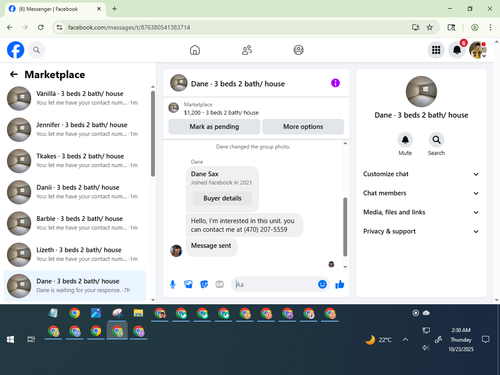Open the Facebook logo home link

[x=16, y=50]
